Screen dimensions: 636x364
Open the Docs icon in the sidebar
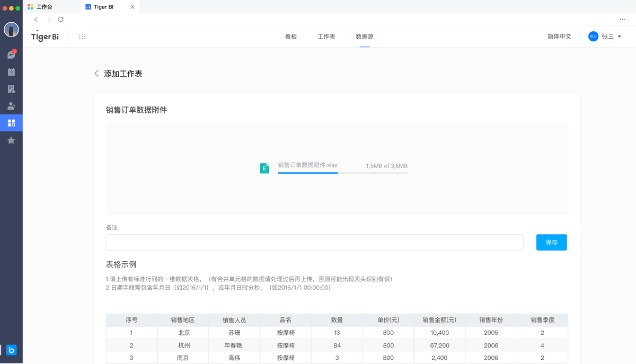pyautogui.click(x=11, y=88)
